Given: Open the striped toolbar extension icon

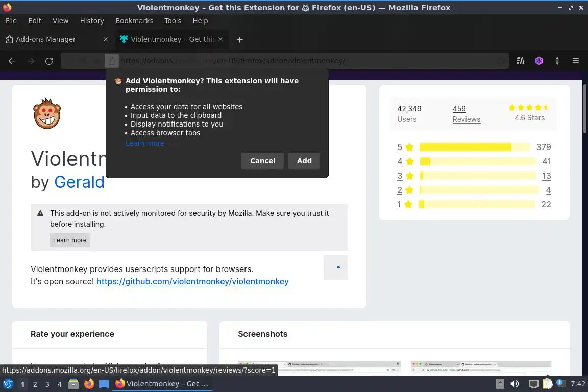Looking at the screenshot, I should [521, 61].
